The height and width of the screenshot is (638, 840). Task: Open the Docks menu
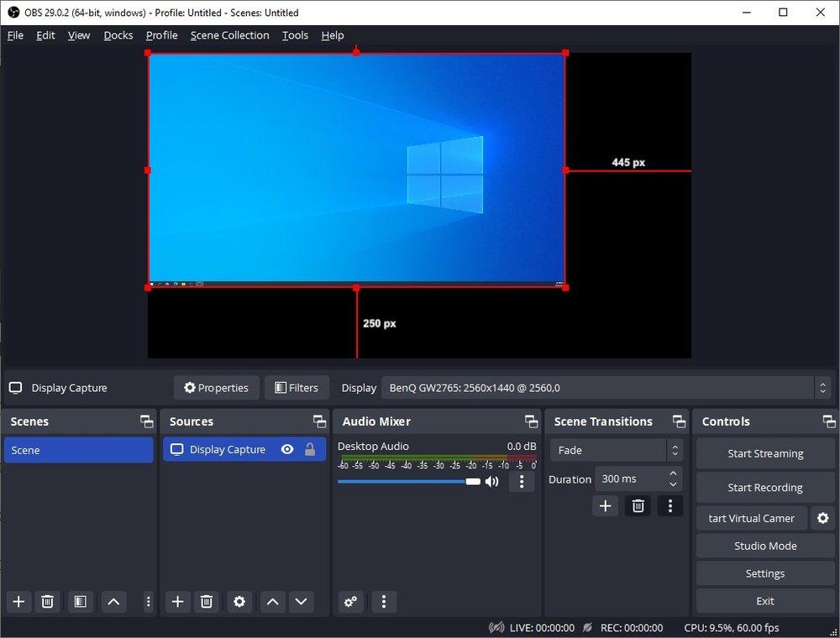118,35
